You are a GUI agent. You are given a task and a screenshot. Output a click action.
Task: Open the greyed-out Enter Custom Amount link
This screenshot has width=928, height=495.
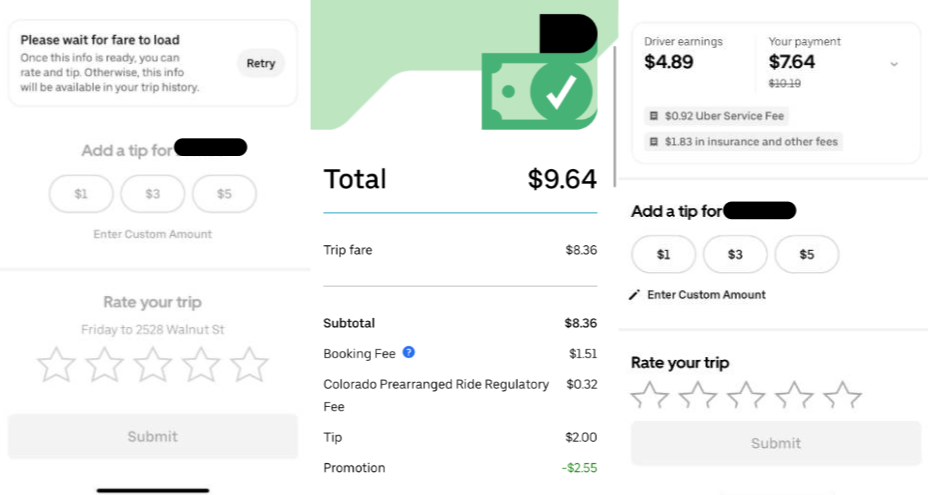[x=152, y=234]
